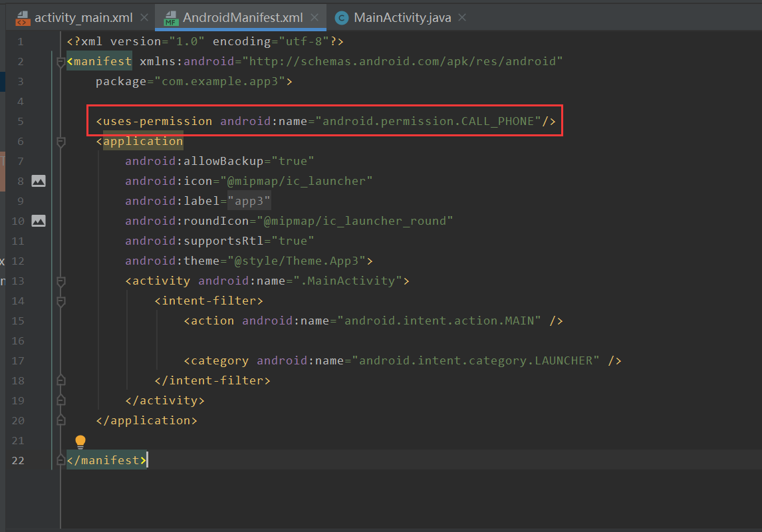Click the fold marker icon beside the closing manifest tag
762x532 pixels.
point(61,460)
